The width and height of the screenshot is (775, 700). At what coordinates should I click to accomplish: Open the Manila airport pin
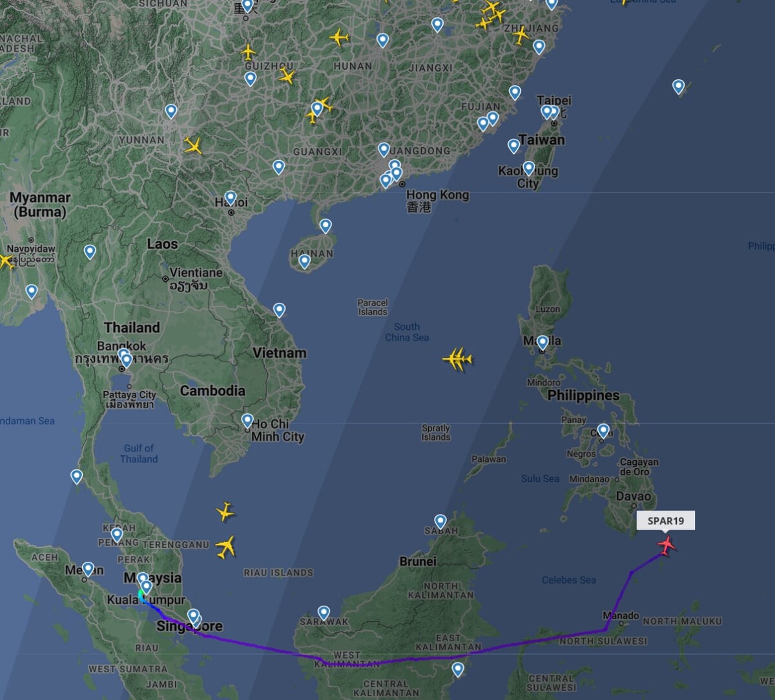coord(542,343)
